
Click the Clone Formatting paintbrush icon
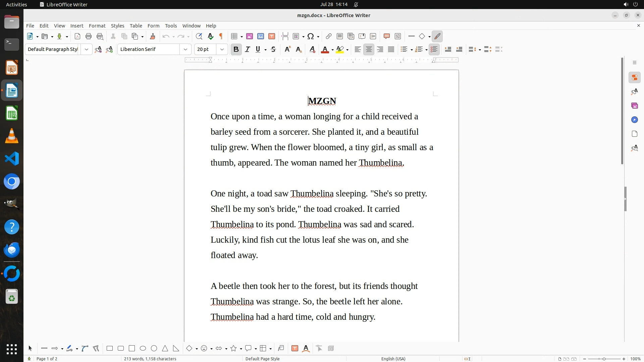click(153, 37)
